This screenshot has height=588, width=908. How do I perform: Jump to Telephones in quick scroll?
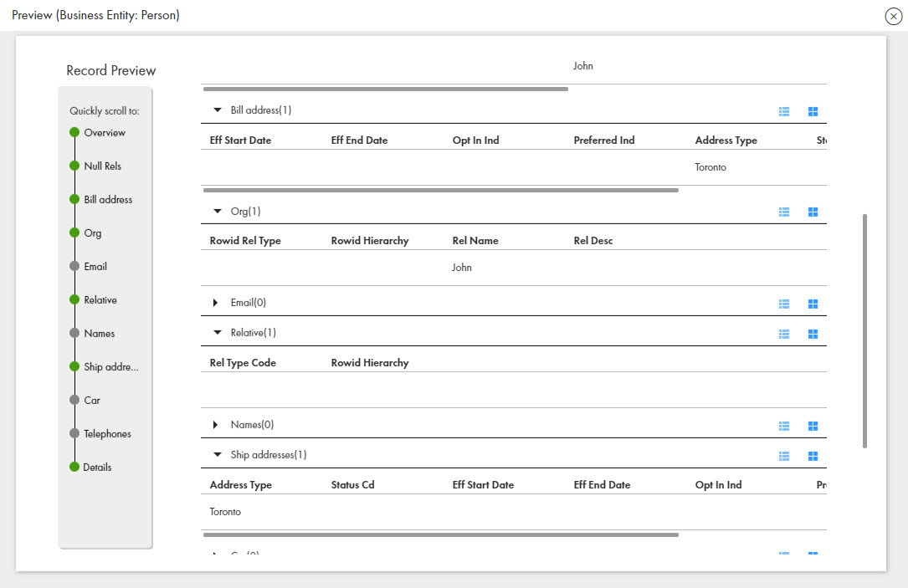coord(107,434)
